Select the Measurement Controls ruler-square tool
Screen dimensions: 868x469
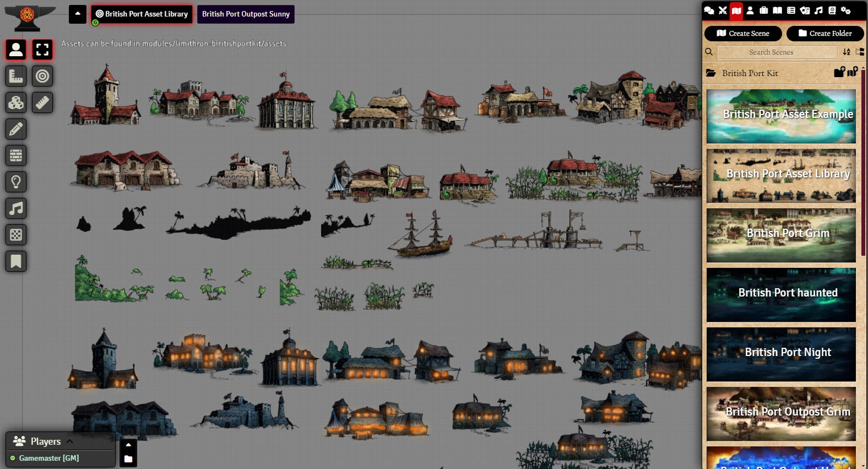(16, 76)
